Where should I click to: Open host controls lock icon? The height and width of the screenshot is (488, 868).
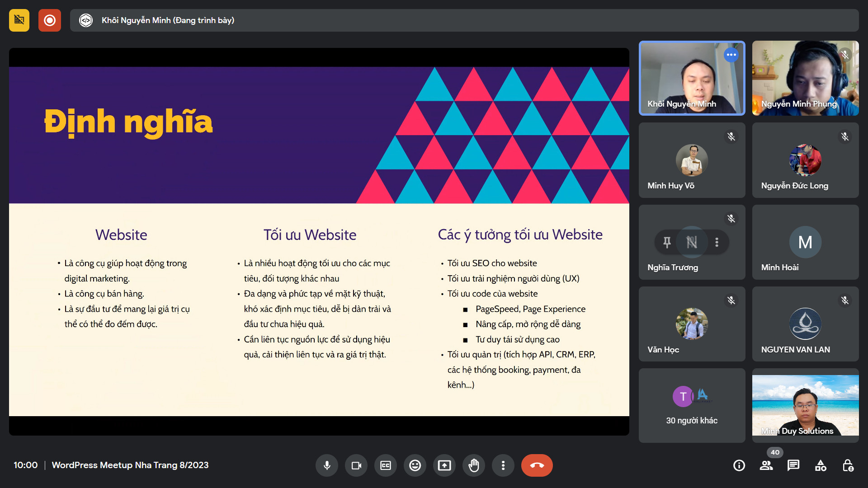coord(848,465)
